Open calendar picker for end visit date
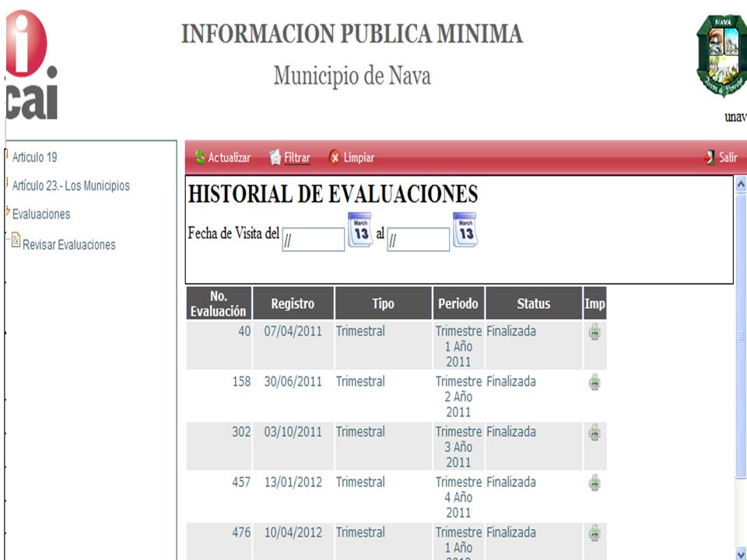This screenshot has height=560, width=747. [465, 230]
